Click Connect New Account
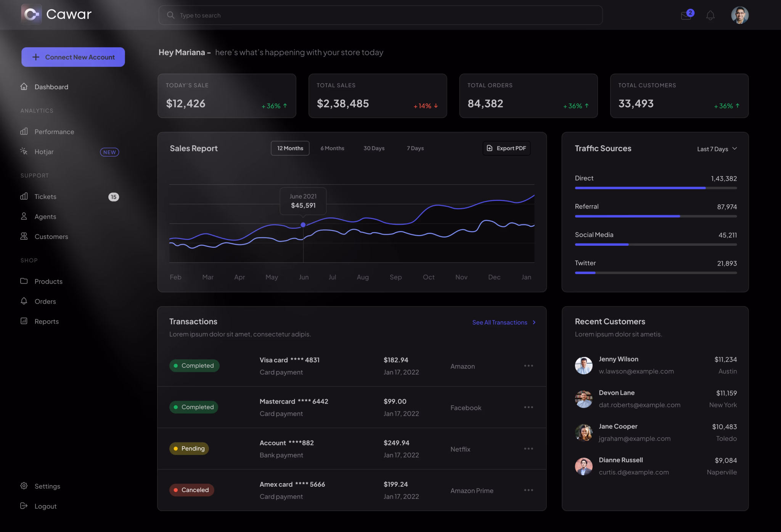This screenshot has width=781, height=532. coord(73,57)
